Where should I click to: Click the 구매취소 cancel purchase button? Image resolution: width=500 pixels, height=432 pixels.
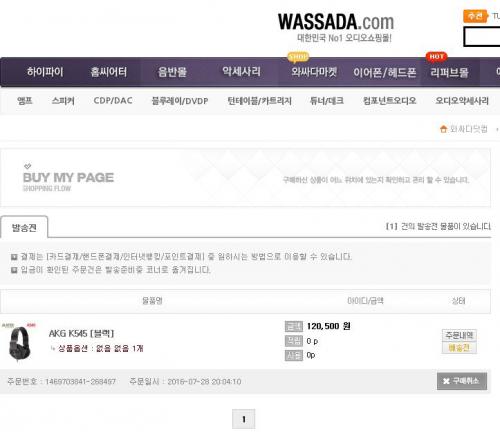click(x=462, y=381)
